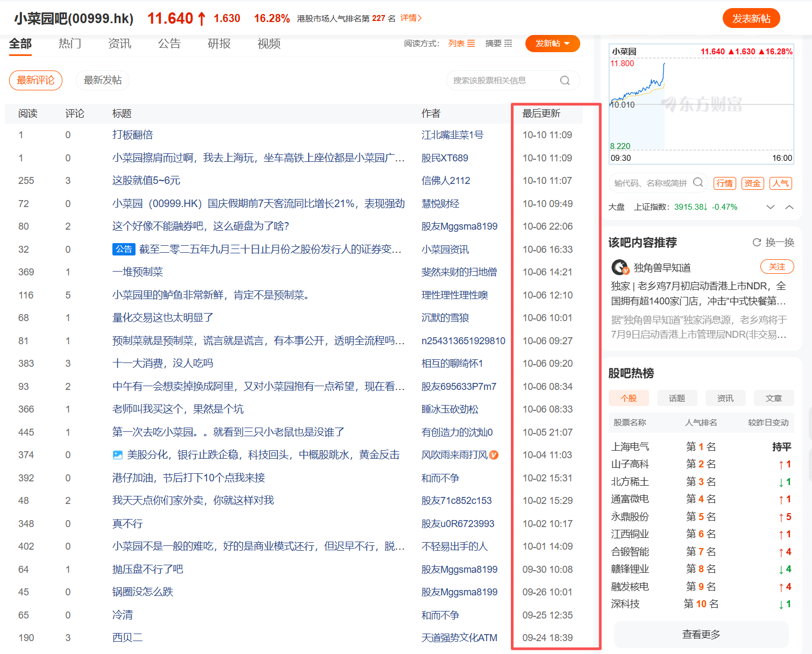
Task: Click the image icon before 美股分化 post
Action: [117, 455]
